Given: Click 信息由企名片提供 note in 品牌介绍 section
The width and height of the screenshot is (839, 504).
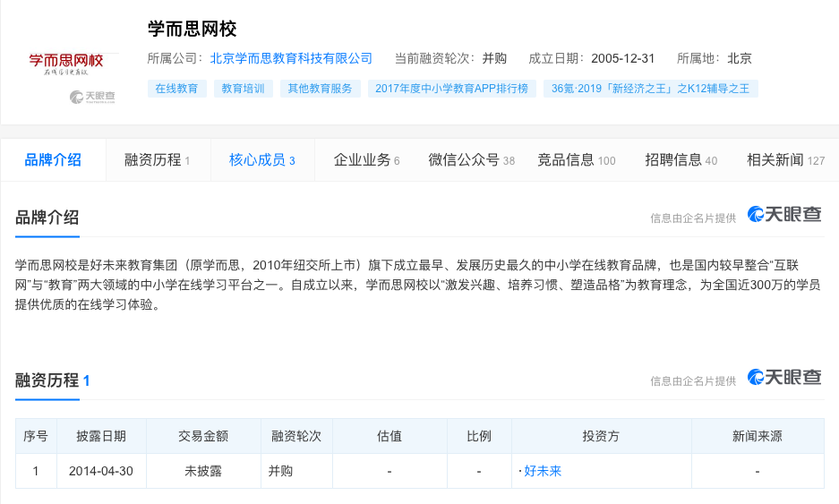Looking at the screenshot, I should (693, 218).
